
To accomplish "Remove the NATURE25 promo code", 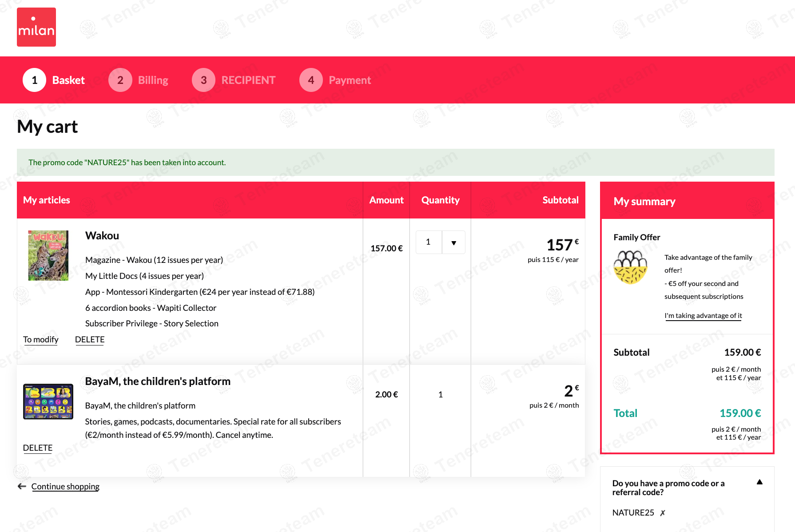I will (663, 513).
